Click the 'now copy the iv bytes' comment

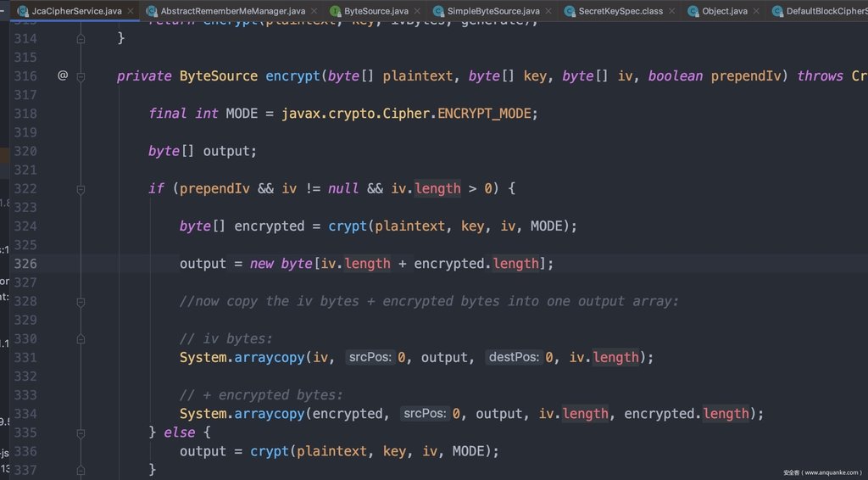(429, 301)
